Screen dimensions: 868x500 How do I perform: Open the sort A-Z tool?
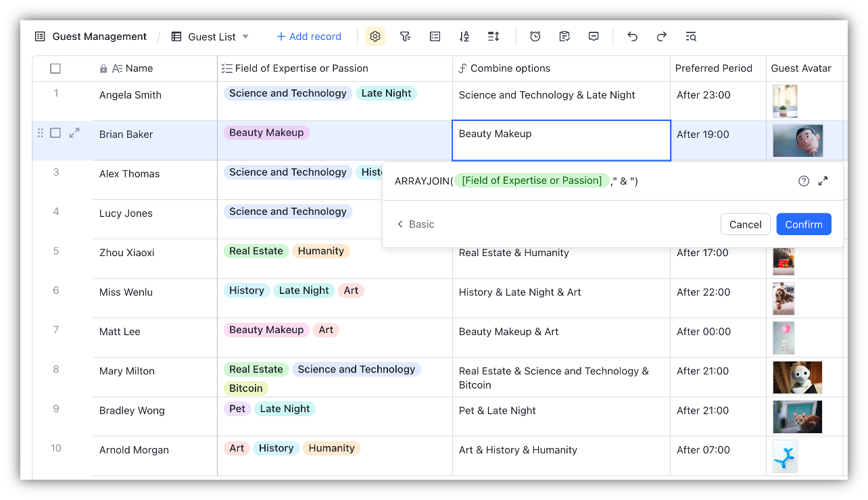click(x=464, y=36)
